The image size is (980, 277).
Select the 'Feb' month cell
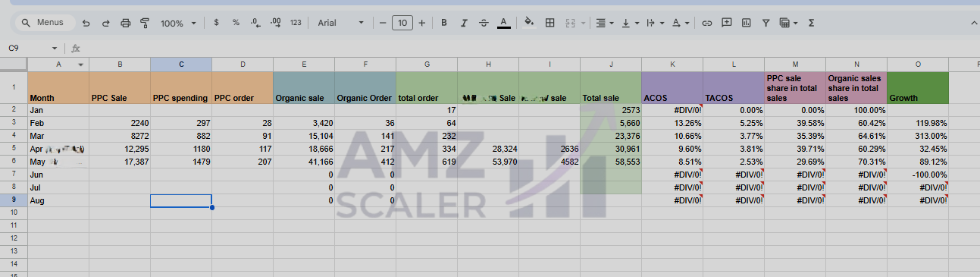58,122
